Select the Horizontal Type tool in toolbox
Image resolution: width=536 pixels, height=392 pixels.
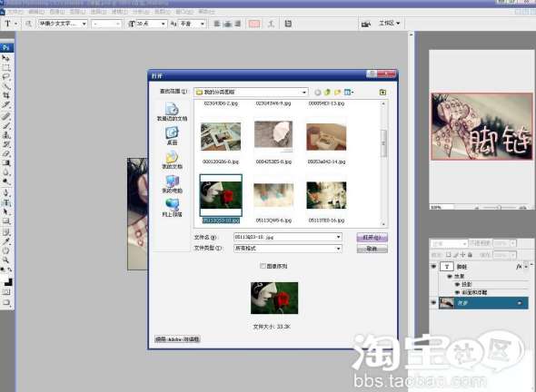(x=5, y=202)
